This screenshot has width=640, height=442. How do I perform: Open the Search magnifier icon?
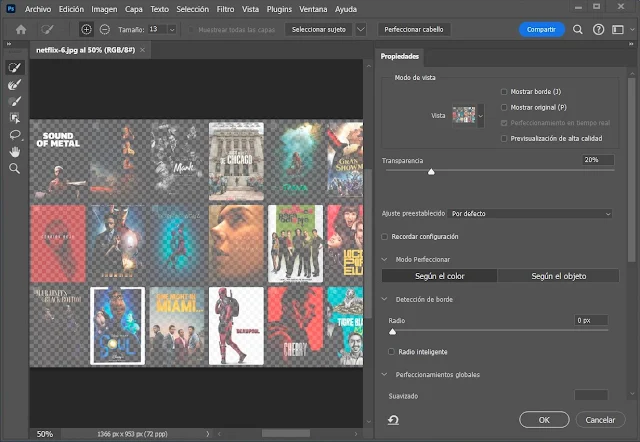[x=578, y=29]
